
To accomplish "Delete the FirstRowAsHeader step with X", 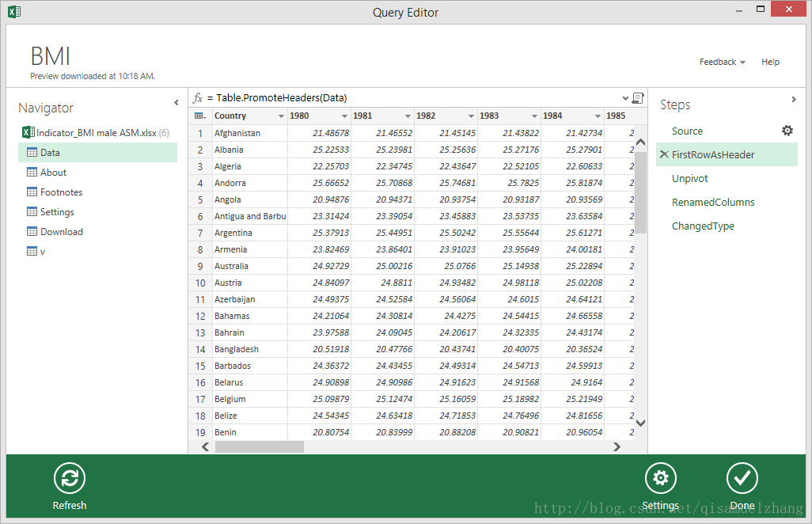I will click(664, 154).
